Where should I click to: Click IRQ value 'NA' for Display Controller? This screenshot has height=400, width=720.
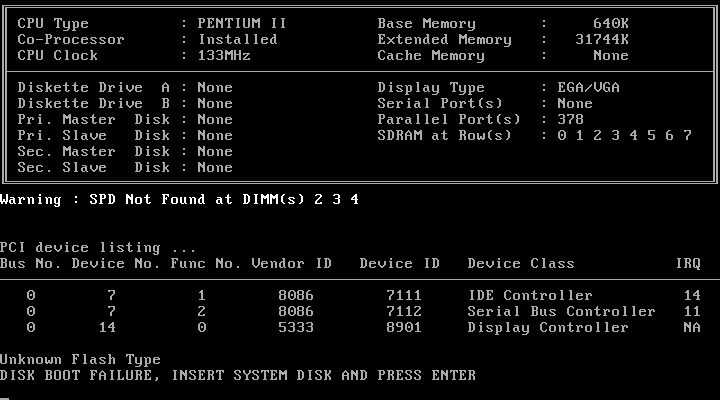click(x=692, y=327)
